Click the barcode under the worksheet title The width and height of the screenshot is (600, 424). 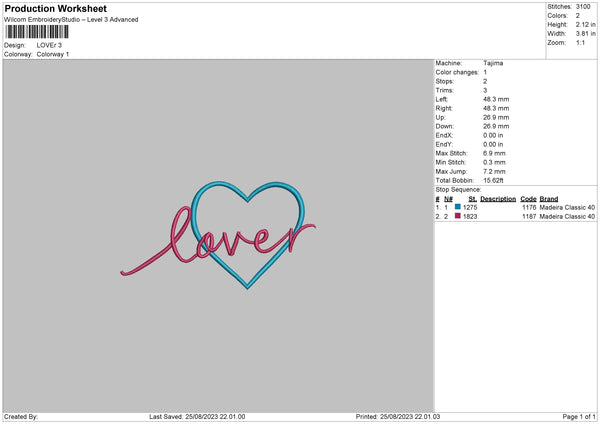pos(37,32)
